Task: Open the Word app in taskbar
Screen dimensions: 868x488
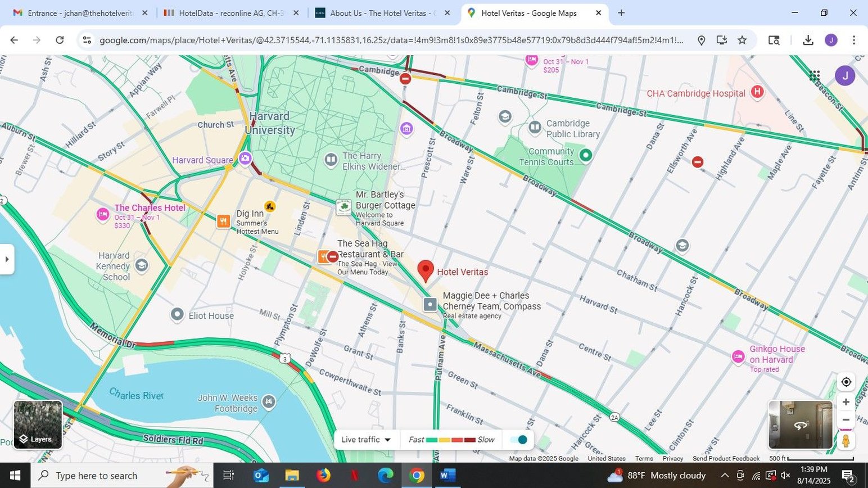Action: coord(447,476)
